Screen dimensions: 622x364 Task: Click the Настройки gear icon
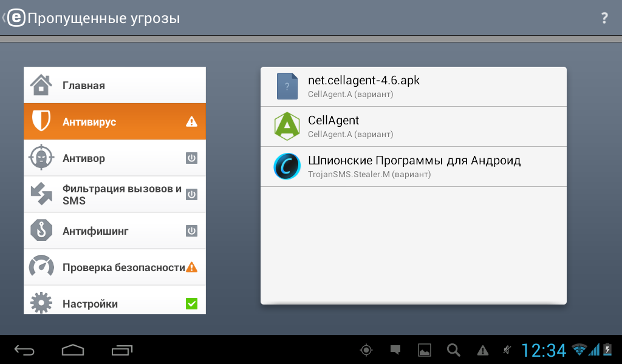(x=41, y=303)
